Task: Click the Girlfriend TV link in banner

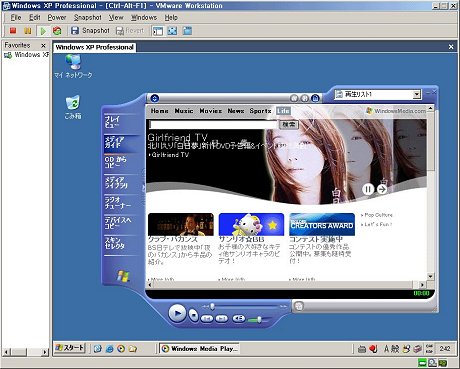Action: 169,155
